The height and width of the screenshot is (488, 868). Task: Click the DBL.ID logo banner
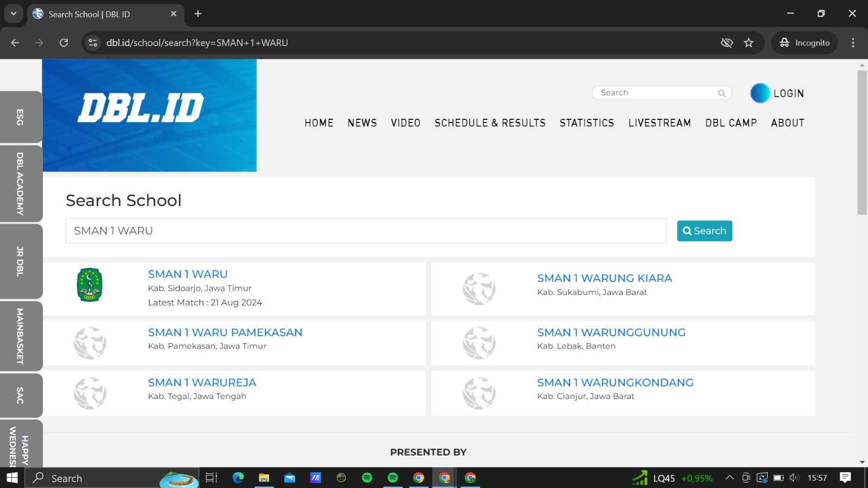pyautogui.click(x=150, y=115)
